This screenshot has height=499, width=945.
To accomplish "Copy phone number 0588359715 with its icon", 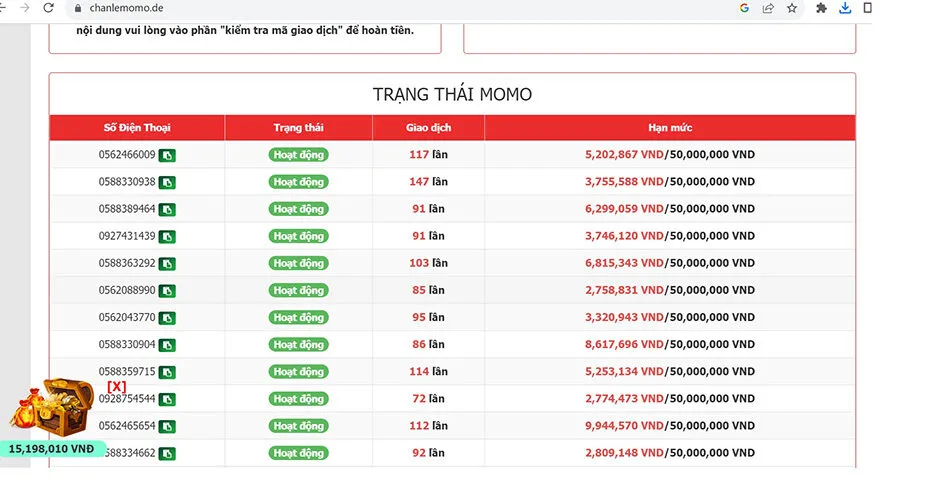I will (167, 372).
